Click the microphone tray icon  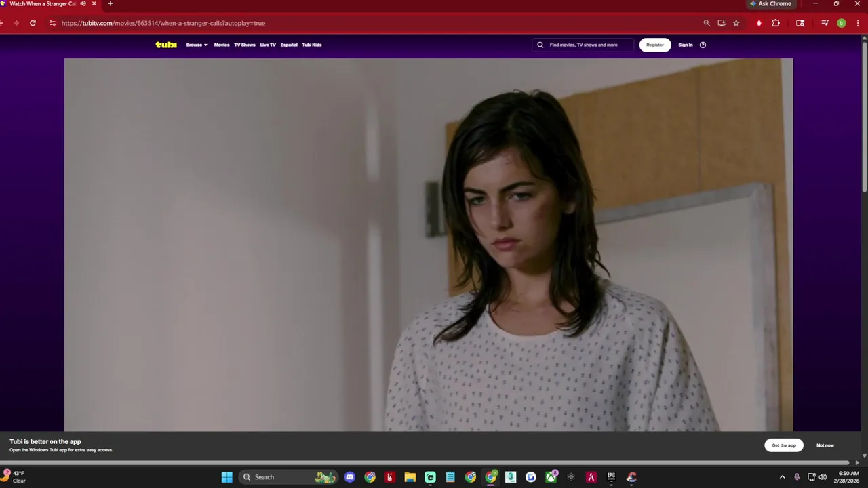[797, 477]
